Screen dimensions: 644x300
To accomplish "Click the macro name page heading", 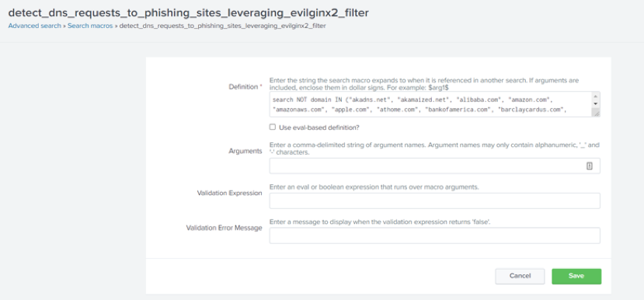I will (188, 12).
